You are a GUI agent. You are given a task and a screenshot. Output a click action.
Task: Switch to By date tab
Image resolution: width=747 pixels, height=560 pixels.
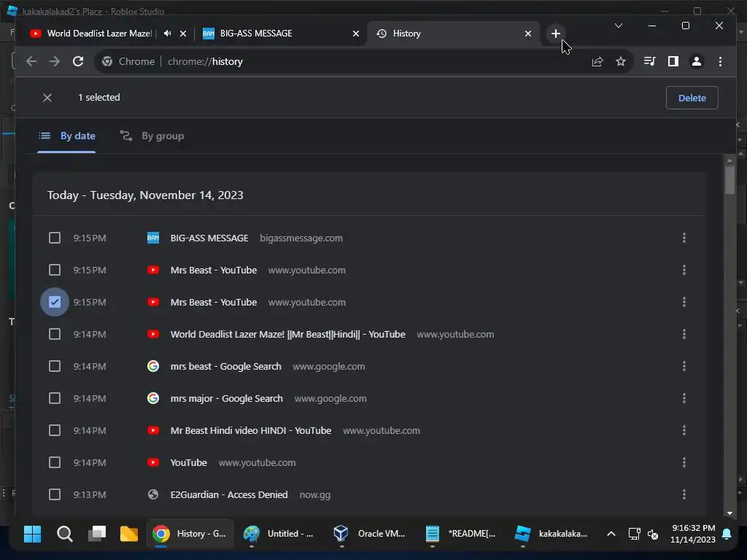click(x=66, y=136)
